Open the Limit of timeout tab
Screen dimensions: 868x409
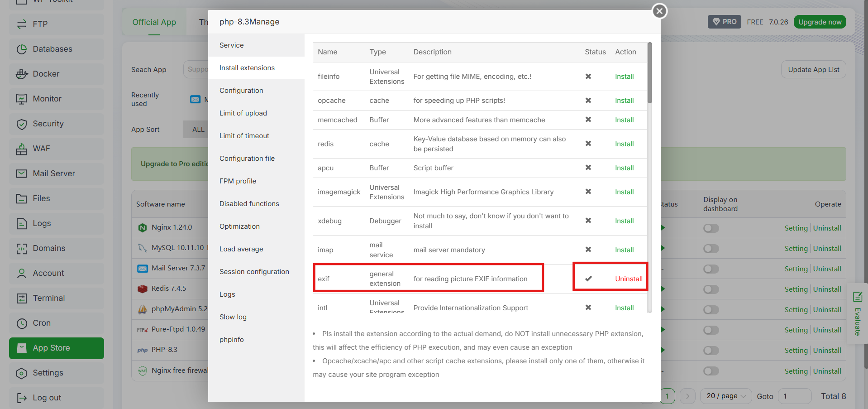256,136
